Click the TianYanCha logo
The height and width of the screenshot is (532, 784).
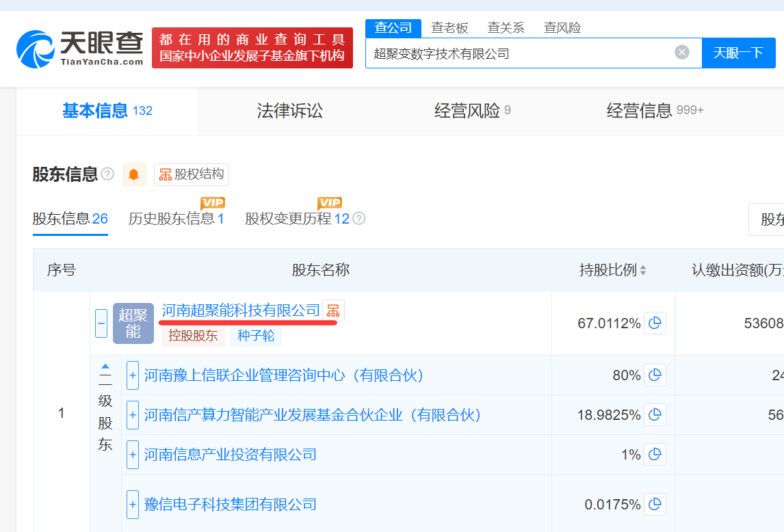[79, 48]
